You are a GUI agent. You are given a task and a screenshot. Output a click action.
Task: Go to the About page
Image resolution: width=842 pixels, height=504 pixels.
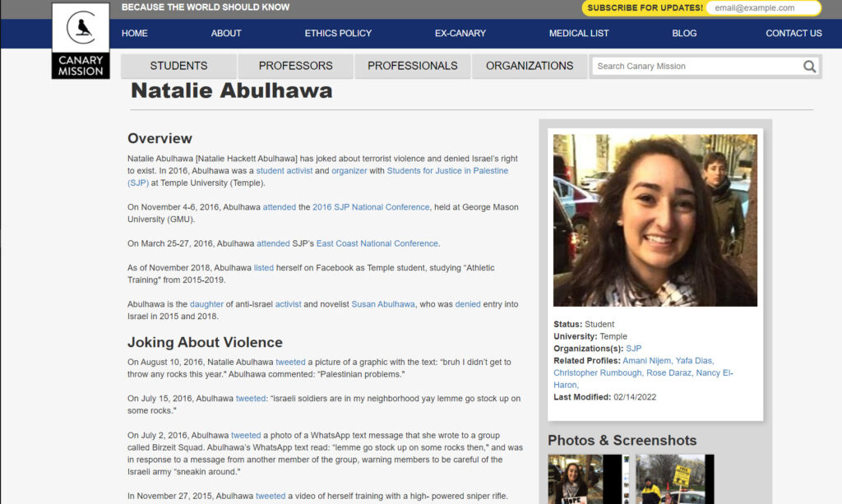coord(226,33)
